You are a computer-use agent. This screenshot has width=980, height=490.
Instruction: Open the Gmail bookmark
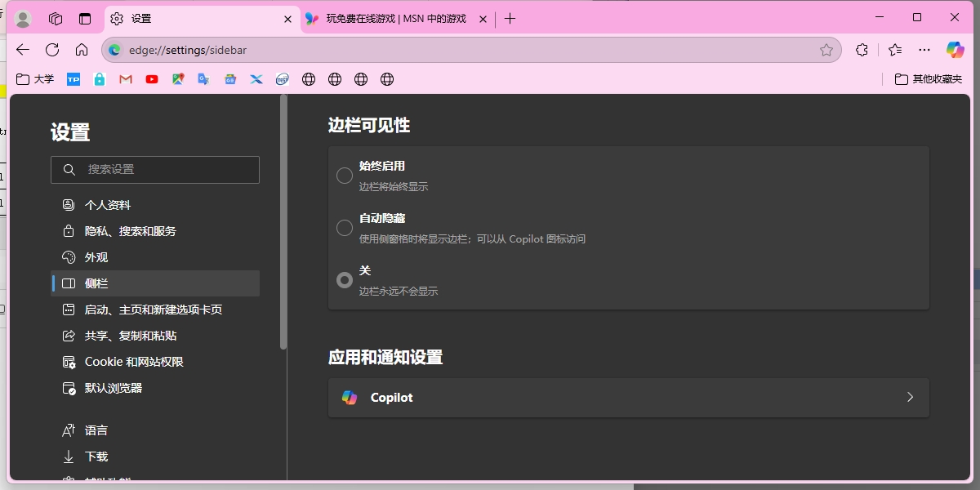pyautogui.click(x=126, y=79)
